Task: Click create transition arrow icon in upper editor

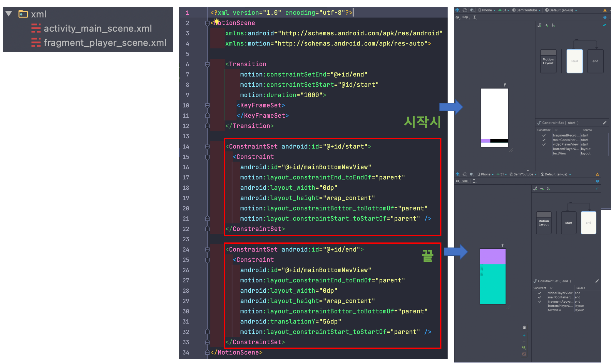Action: [546, 25]
